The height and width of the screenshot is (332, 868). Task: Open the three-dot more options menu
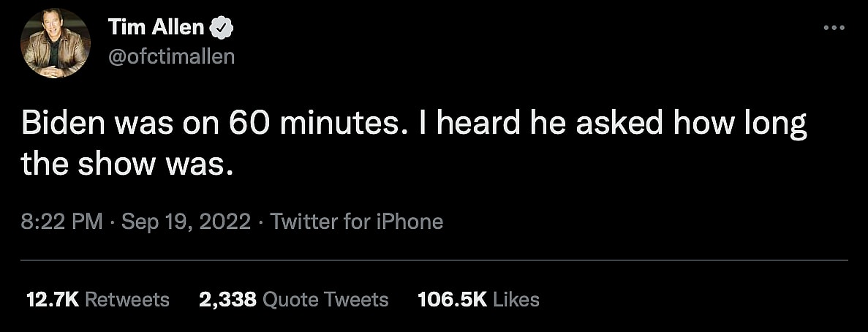click(x=834, y=28)
